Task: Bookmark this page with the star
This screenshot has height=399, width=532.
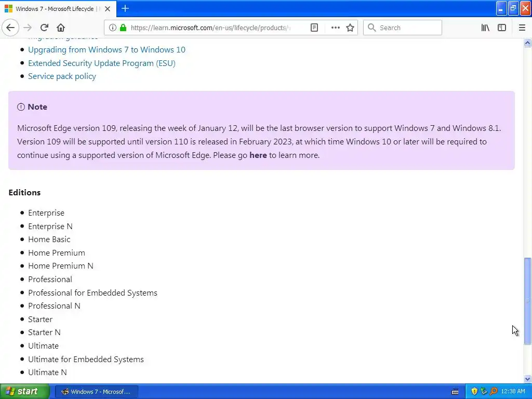Action: 350,28
